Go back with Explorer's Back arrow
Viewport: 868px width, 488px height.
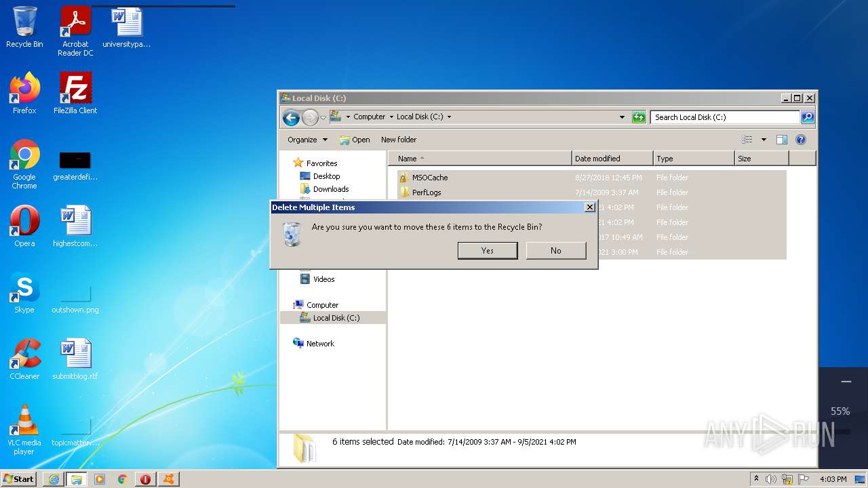tap(291, 117)
